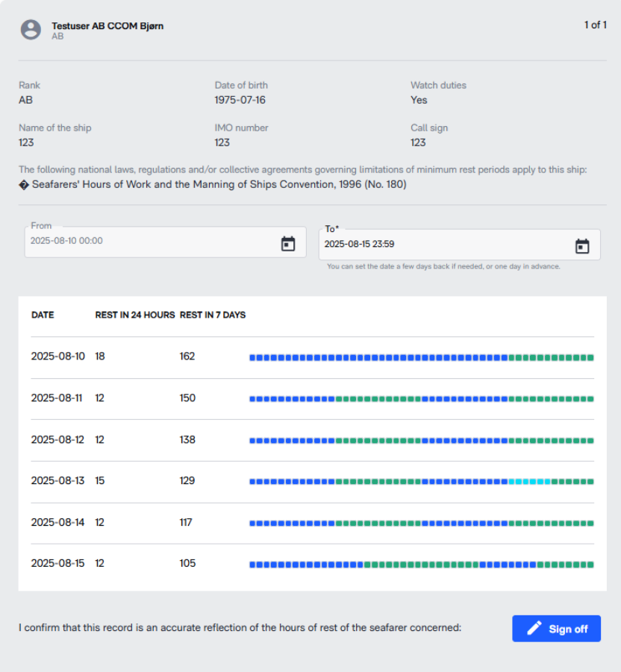Screen dimensions: 621x672
Task: Select the 2025-08-13 date row
Action: (313, 482)
